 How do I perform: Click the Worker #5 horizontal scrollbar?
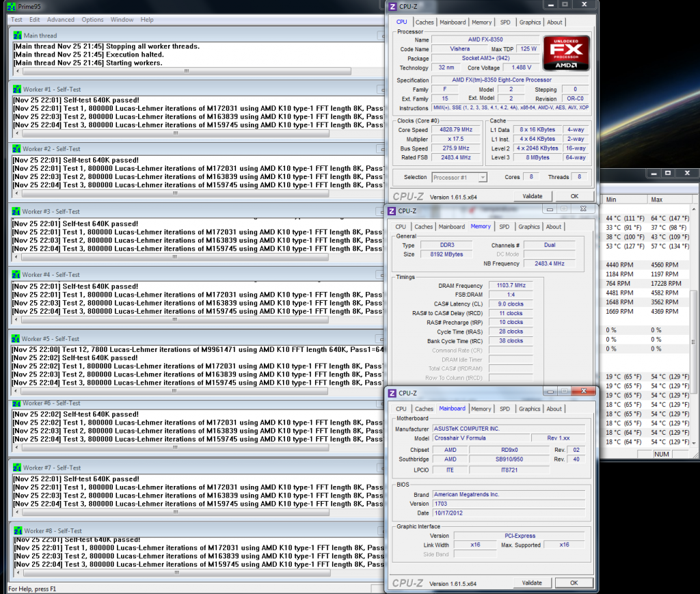[x=174, y=391]
